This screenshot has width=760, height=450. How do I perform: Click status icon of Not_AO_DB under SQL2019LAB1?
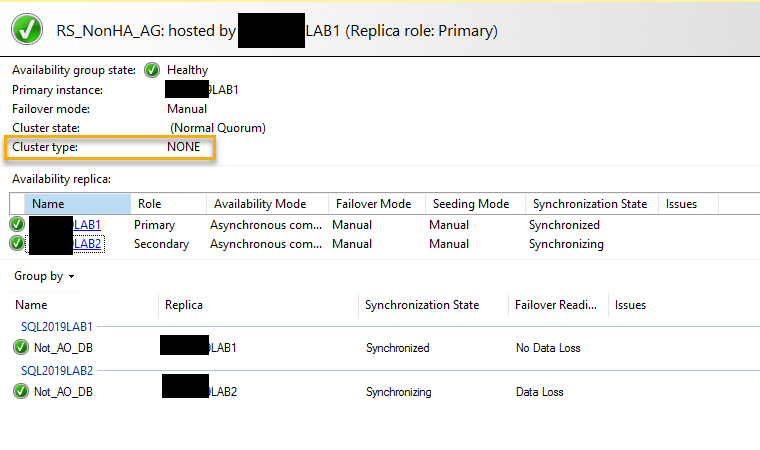[x=21, y=348]
